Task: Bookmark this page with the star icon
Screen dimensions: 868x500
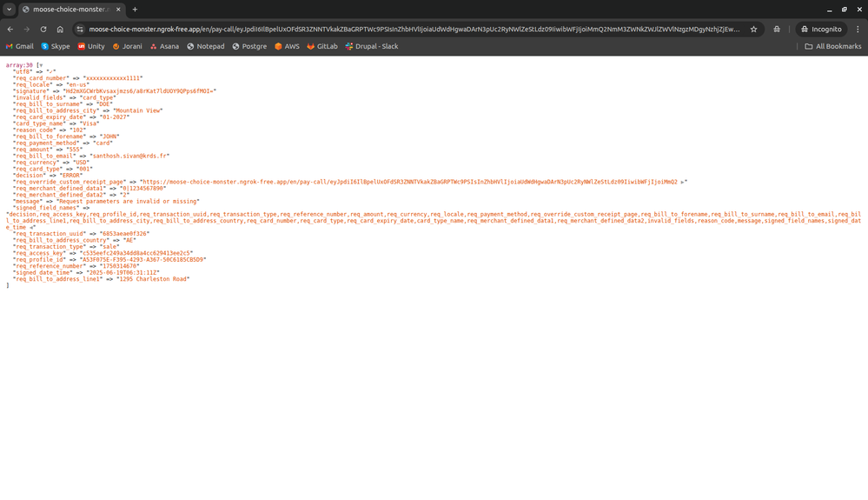Action: click(x=753, y=29)
